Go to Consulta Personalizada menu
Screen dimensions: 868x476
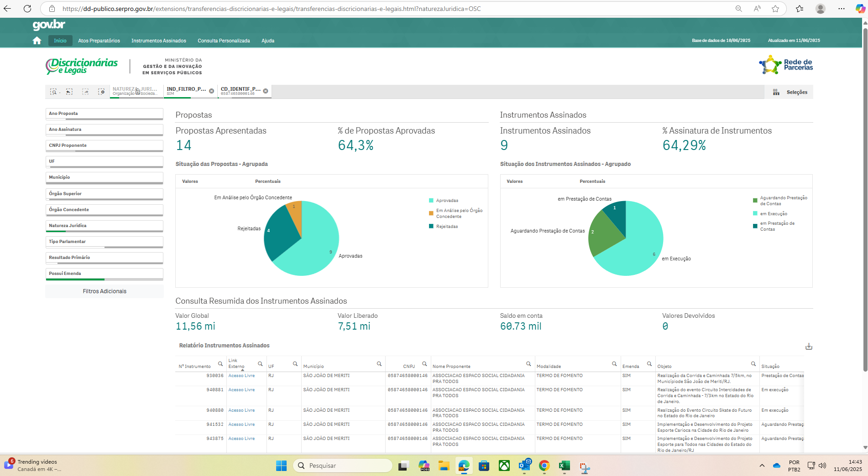click(x=224, y=41)
